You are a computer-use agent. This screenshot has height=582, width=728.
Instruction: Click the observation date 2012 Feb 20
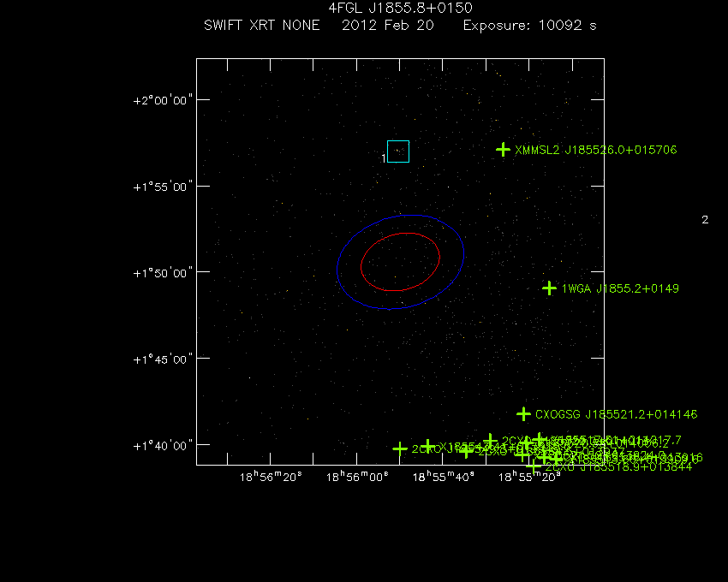tap(388, 25)
